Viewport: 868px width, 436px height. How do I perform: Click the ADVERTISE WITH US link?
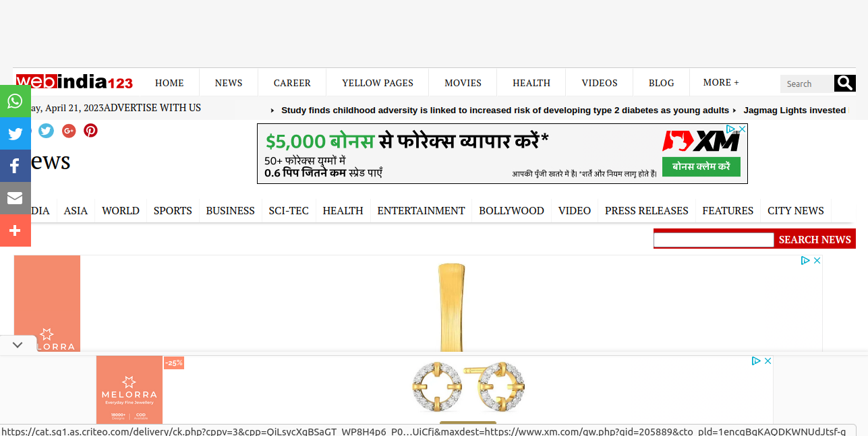click(152, 108)
